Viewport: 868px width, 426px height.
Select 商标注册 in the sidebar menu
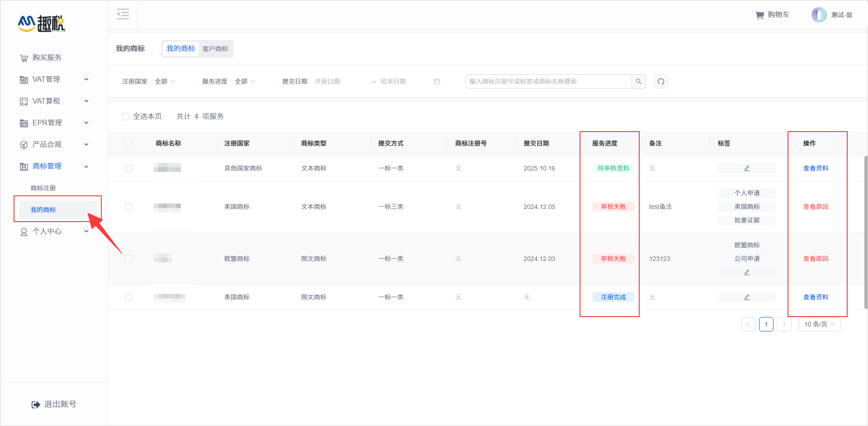43,188
